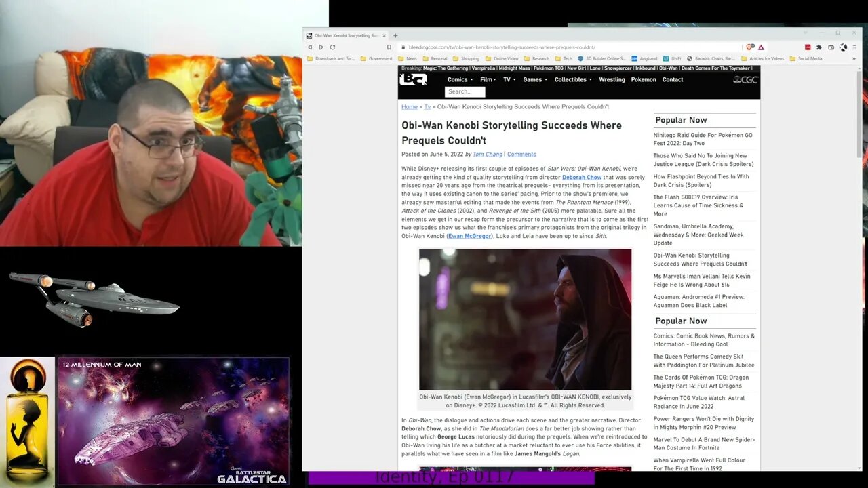The image size is (868, 488).
Task: Open the Downloads and Tor bookmark folder
Action: tap(331, 58)
